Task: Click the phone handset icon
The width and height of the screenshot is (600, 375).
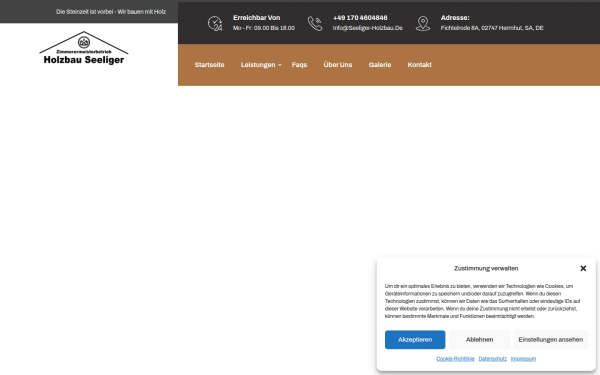Action: click(315, 23)
